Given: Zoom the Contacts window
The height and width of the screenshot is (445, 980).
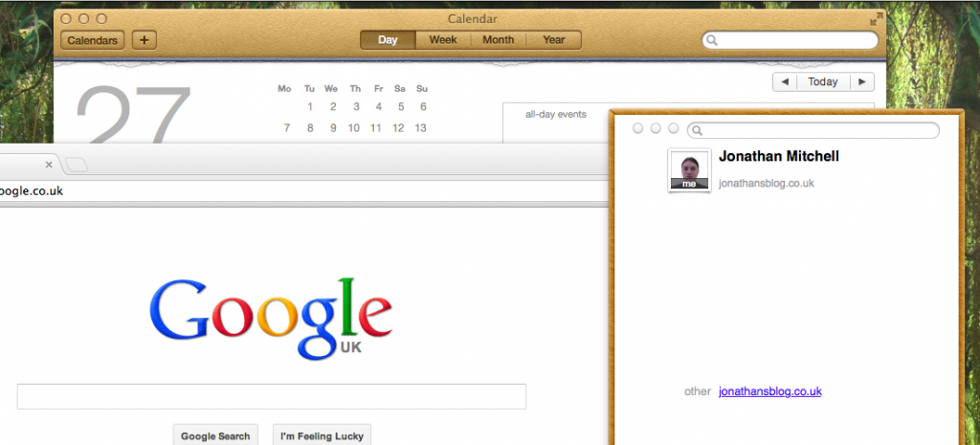Looking at the screenshot, I should (673, 128).
